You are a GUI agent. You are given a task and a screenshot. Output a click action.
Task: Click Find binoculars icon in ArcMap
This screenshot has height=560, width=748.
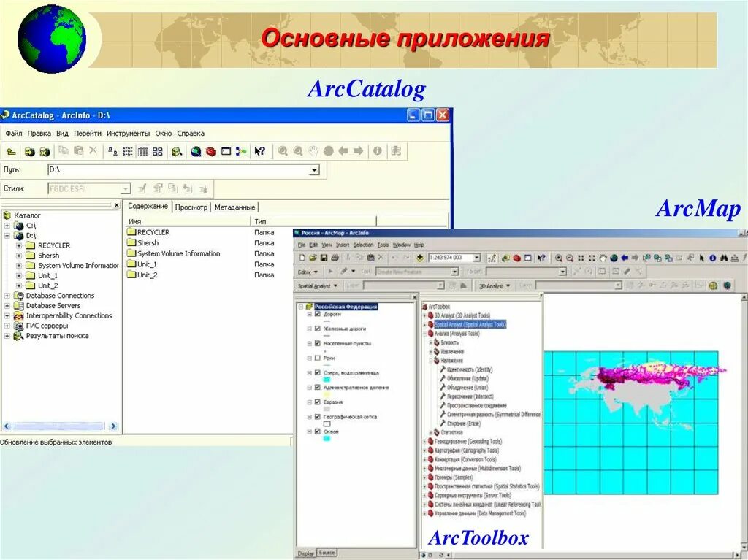[x=724, y=258]
